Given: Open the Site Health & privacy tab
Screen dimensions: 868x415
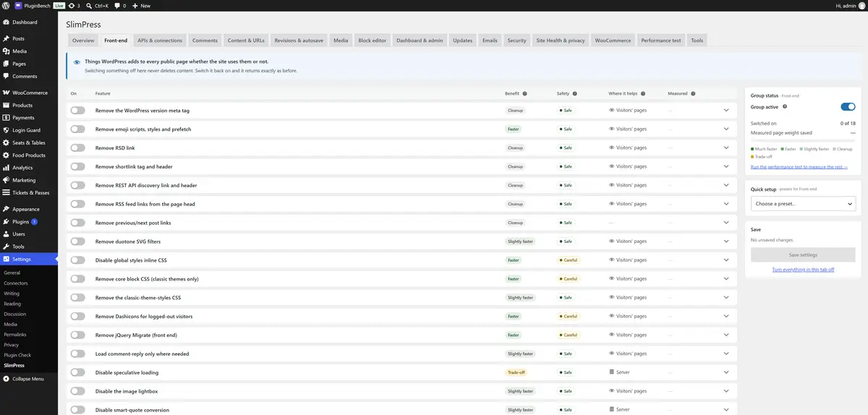Looking at the screenshot, I should [561, 40].
